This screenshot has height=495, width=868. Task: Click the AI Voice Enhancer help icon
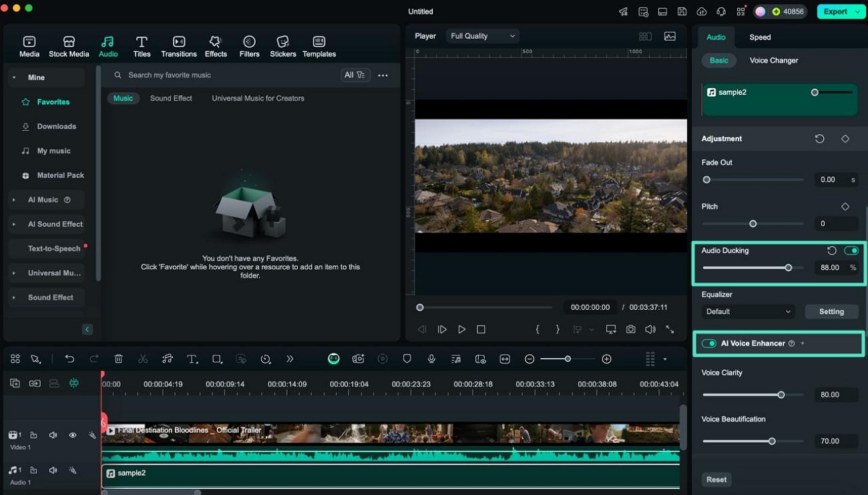point(791,343)
